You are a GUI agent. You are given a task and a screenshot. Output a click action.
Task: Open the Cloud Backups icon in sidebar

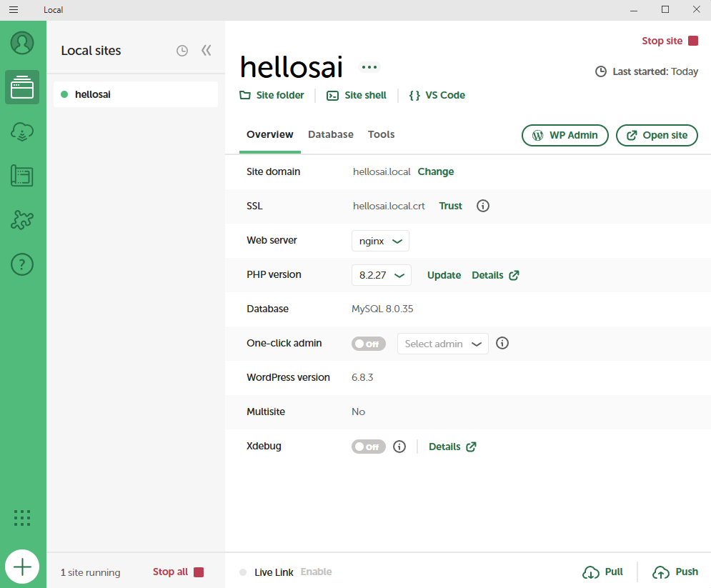coord(22,131)
